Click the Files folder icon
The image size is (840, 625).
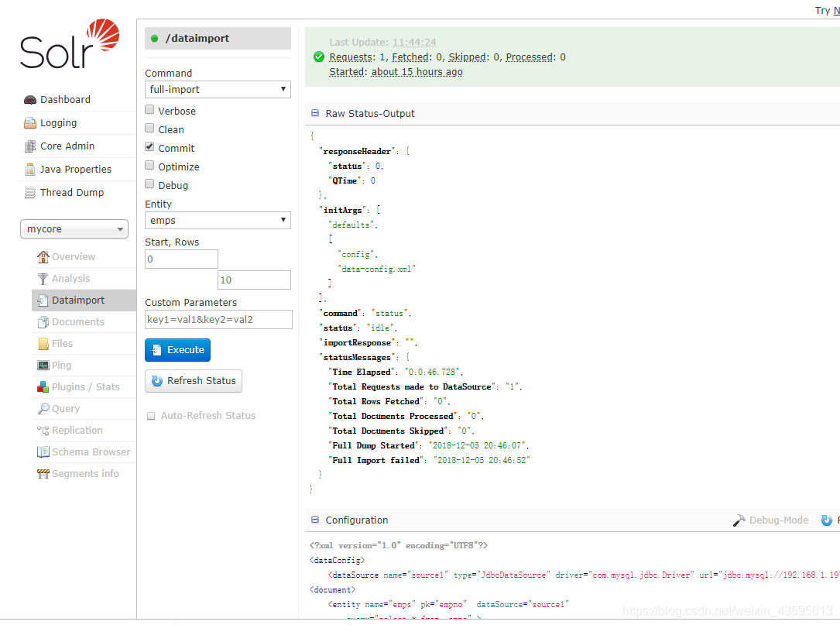pos(43,344)
